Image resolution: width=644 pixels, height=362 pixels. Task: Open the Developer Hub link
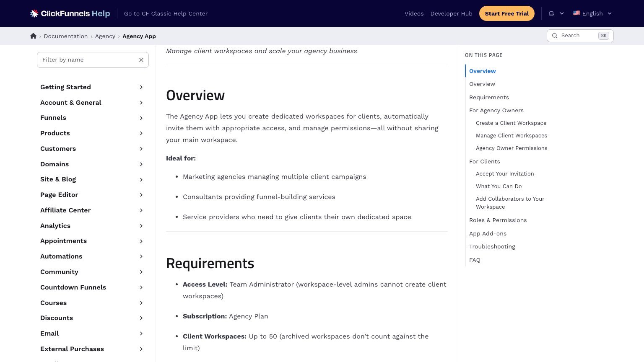tap(451, 13)
